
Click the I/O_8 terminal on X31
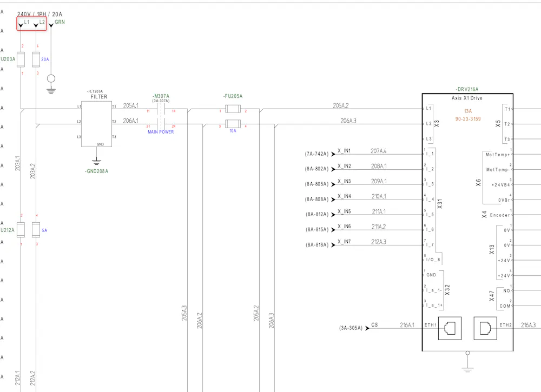[x=433, y=260]
